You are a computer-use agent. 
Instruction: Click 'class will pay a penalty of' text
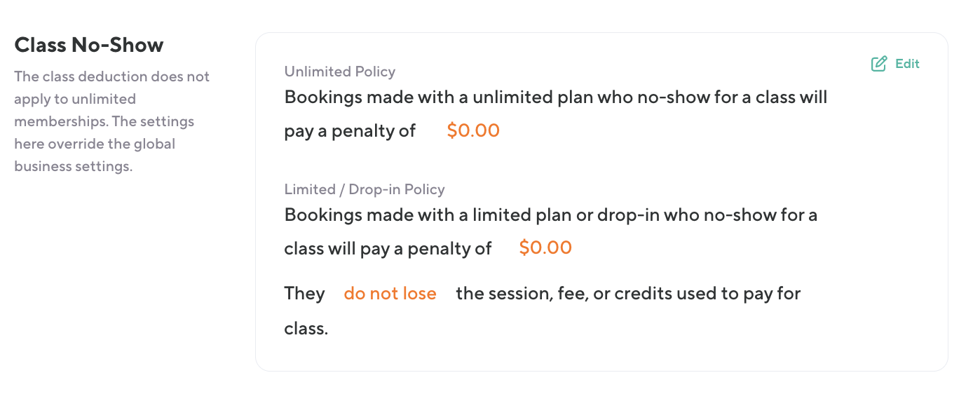(x=388, y=248)
